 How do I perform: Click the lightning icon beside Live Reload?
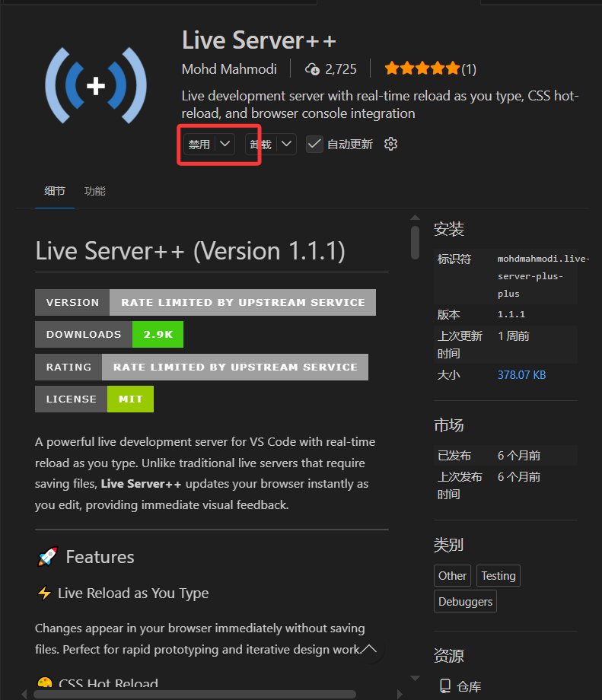coord(44,593)
